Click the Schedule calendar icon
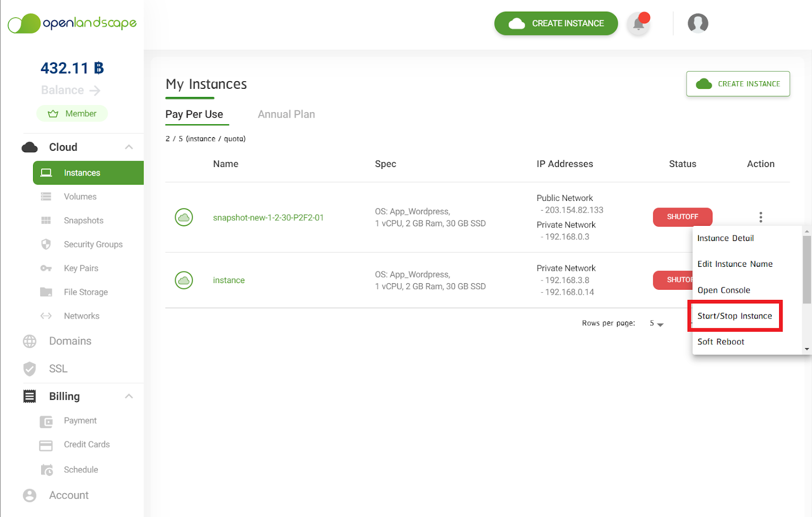 click(46, 470)
